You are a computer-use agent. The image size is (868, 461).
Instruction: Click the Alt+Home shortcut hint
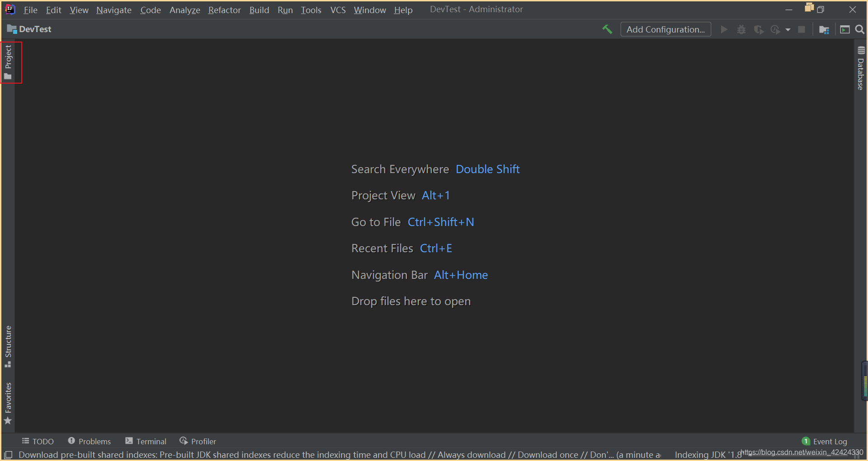pyautogui.click(x=461, y=275)
